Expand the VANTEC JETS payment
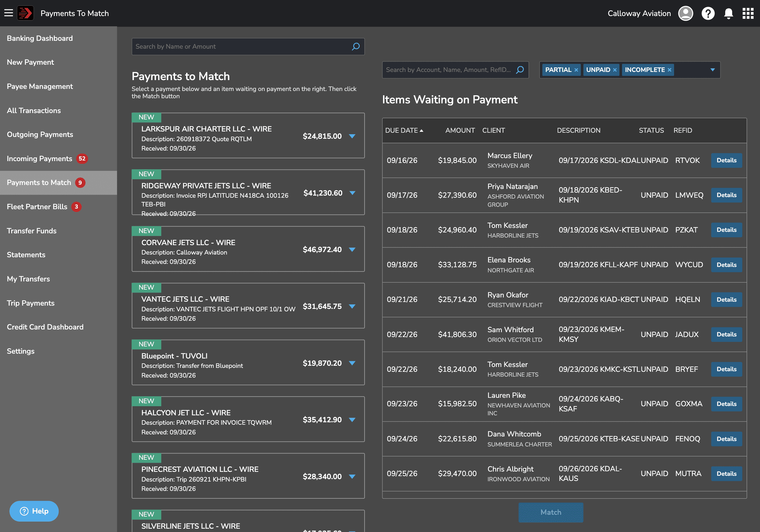This screenshot has height=532, width=760. coord(352,307)
